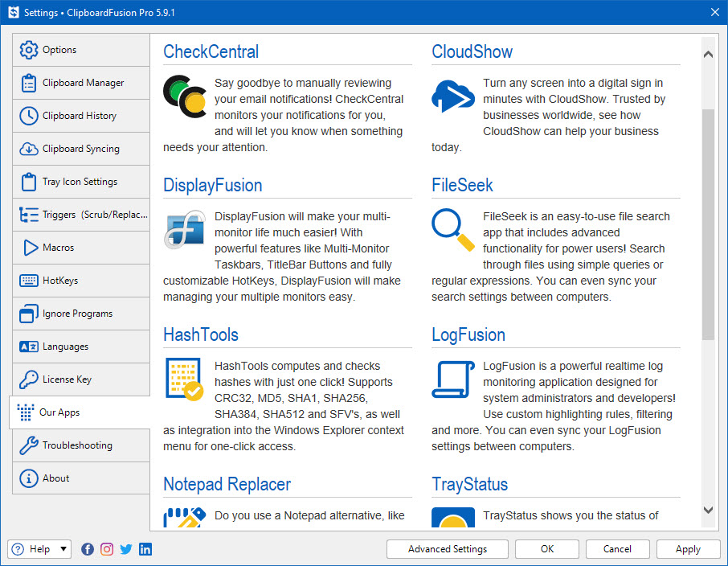The width and height of the screenshot is (728, 566).
Task: Click the CloudShow cloud logo
Action: click(x=453, y=96)
